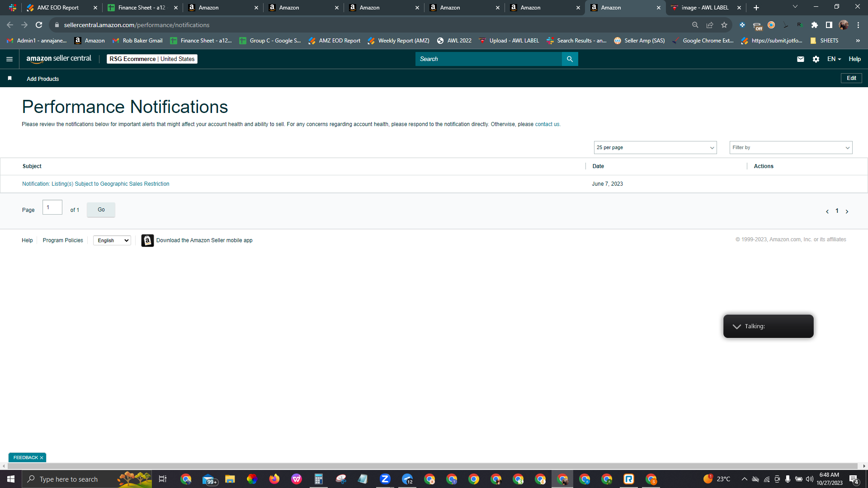Close the FEEDBACK tab

tap(42, 458)
